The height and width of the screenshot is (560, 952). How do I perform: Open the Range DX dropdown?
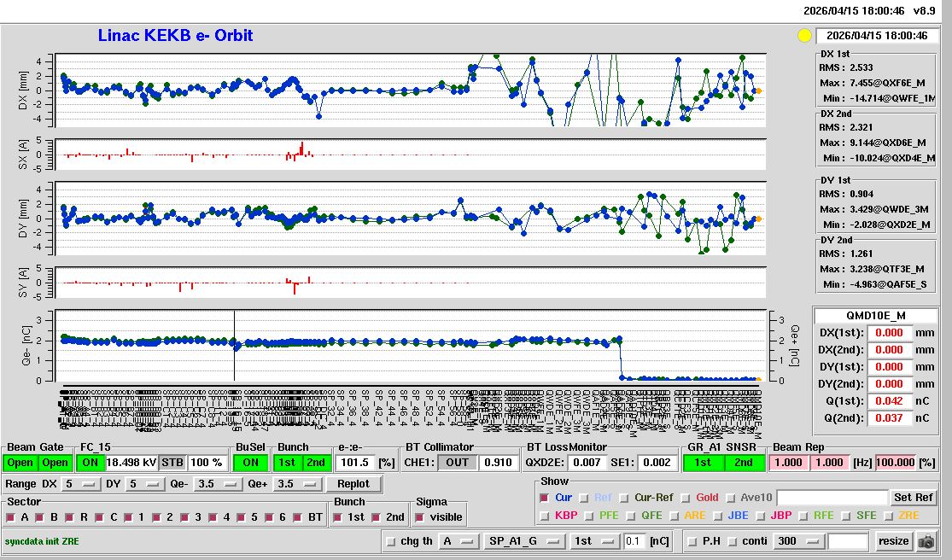pyautogui.click(x=79, y=485)
